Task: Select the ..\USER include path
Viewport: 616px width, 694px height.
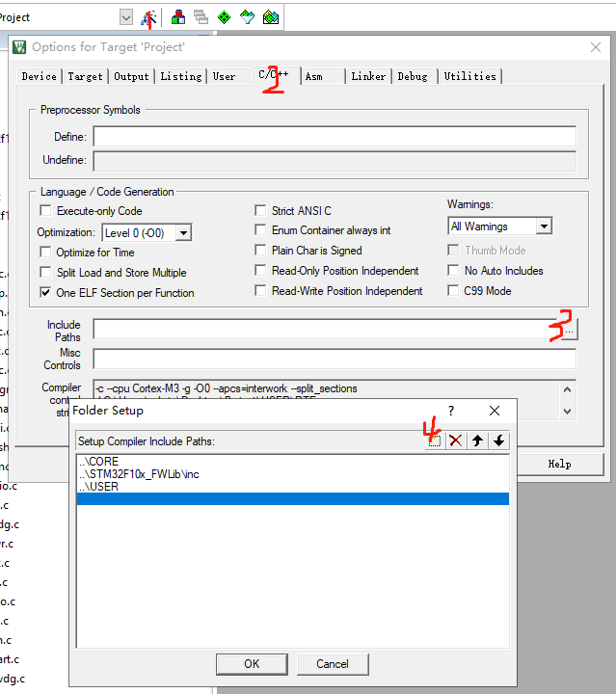Action: click(x=292, y=487)
